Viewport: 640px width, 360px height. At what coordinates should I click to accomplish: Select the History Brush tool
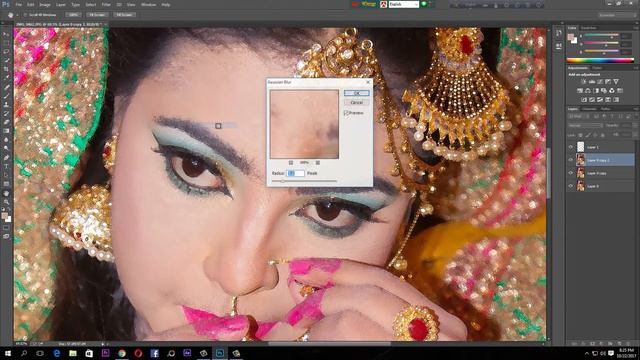pyautogui.click(x=6, y=113)
